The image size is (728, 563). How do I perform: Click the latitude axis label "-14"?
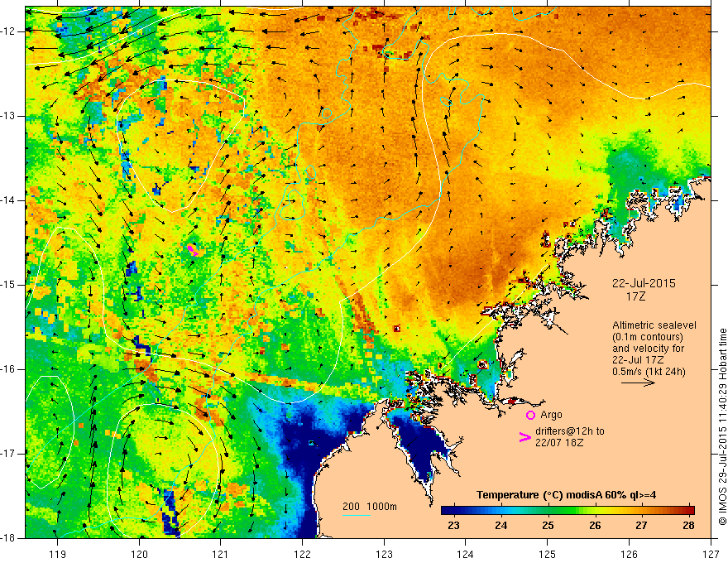pyautogui.click(x=9, y=200)
